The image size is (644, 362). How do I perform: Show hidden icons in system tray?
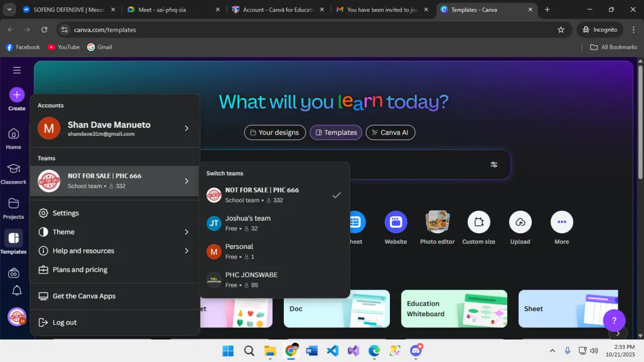(552, 350)
